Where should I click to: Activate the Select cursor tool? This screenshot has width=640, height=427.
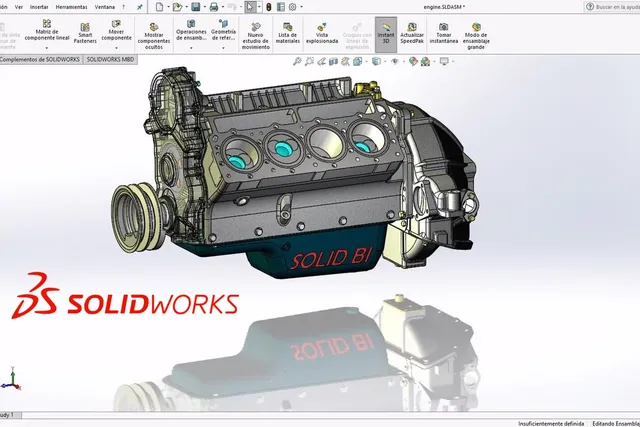click(x=250, y=7)
